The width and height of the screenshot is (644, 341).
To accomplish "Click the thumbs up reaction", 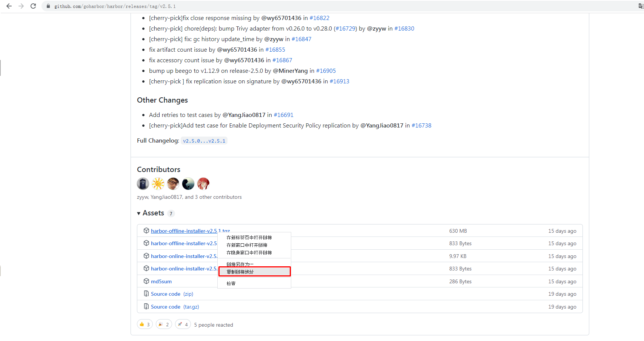I will coord(145,324).
